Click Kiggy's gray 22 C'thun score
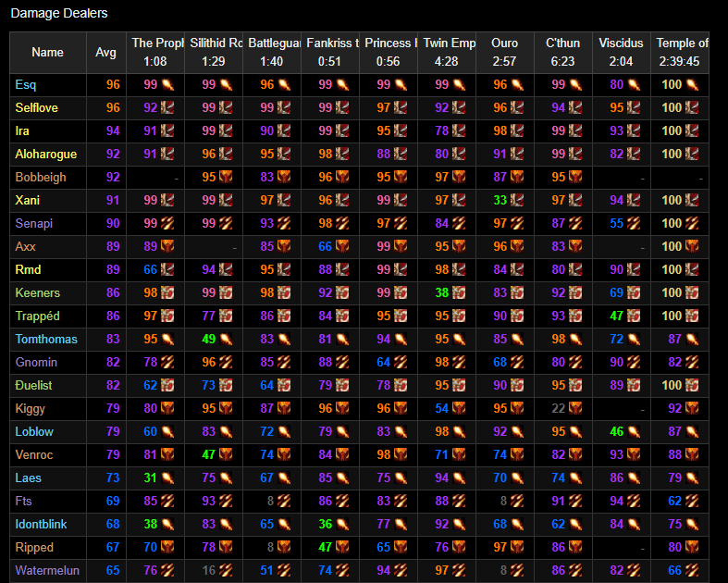728x583 pixels. [x=559, y=408]
